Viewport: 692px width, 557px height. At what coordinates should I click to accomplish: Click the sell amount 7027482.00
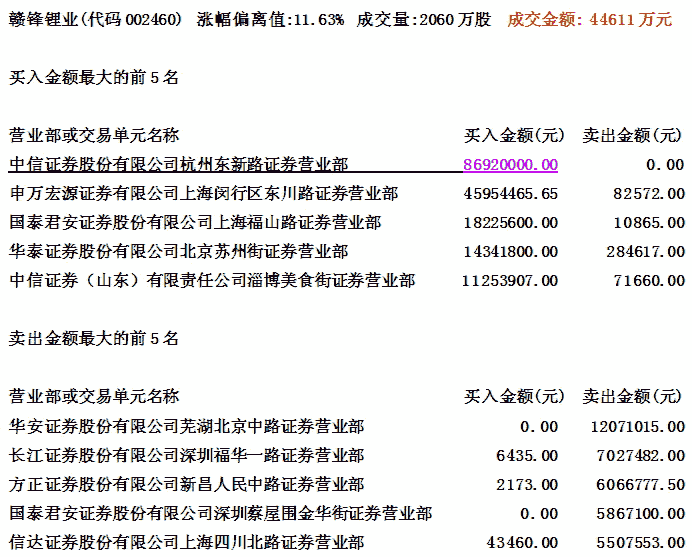641,456
